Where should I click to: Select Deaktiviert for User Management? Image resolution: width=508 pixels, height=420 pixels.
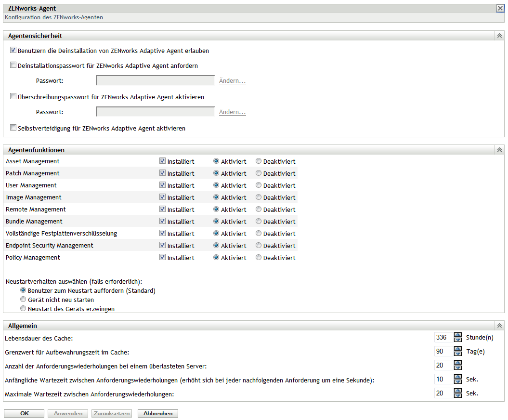pyautogui.click(x=258, y=185)
